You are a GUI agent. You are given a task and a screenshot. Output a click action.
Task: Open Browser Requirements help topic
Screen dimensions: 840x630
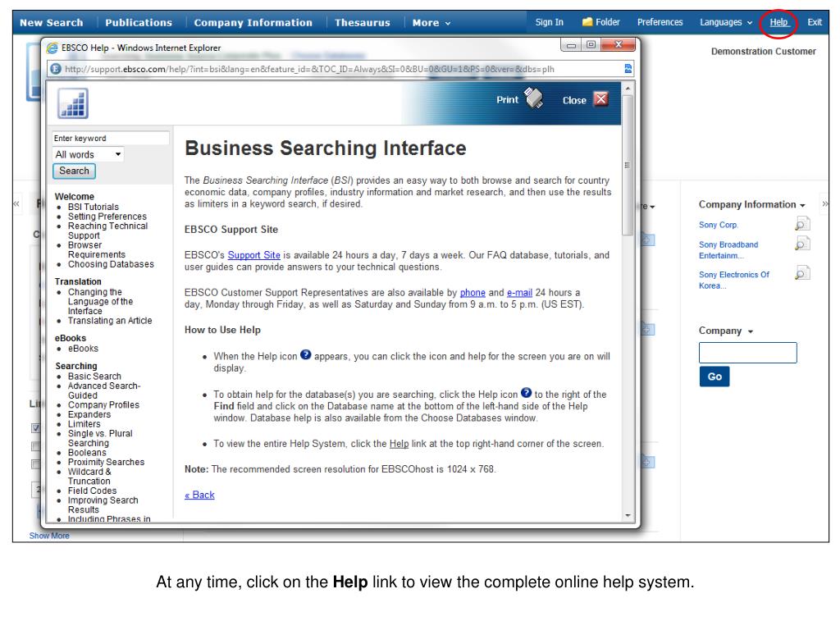[97, 249]
